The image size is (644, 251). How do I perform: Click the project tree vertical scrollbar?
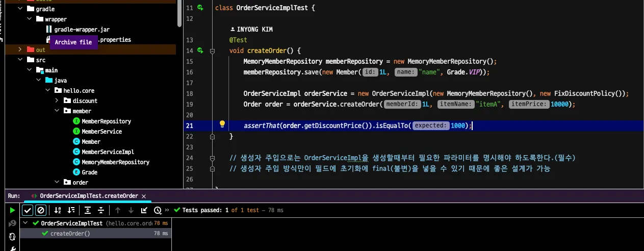(x=179, y=13)
